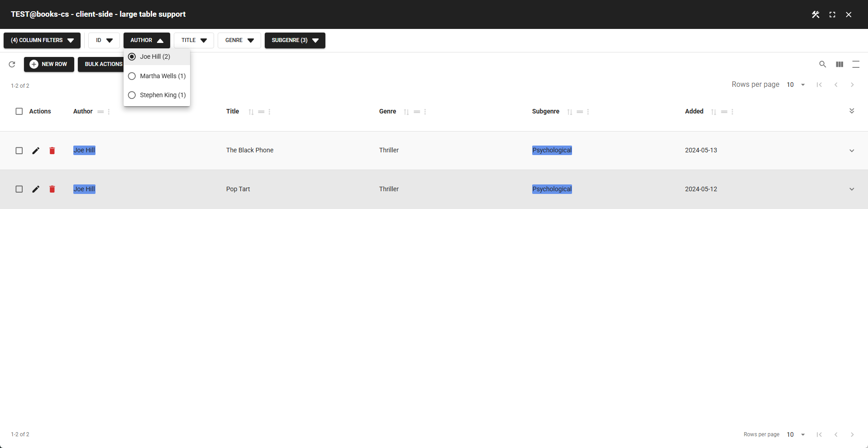This screenshot has height=448, width=868.
Task: Open the Subgenre (3) filter dropdown
Action: pos(295,40)
